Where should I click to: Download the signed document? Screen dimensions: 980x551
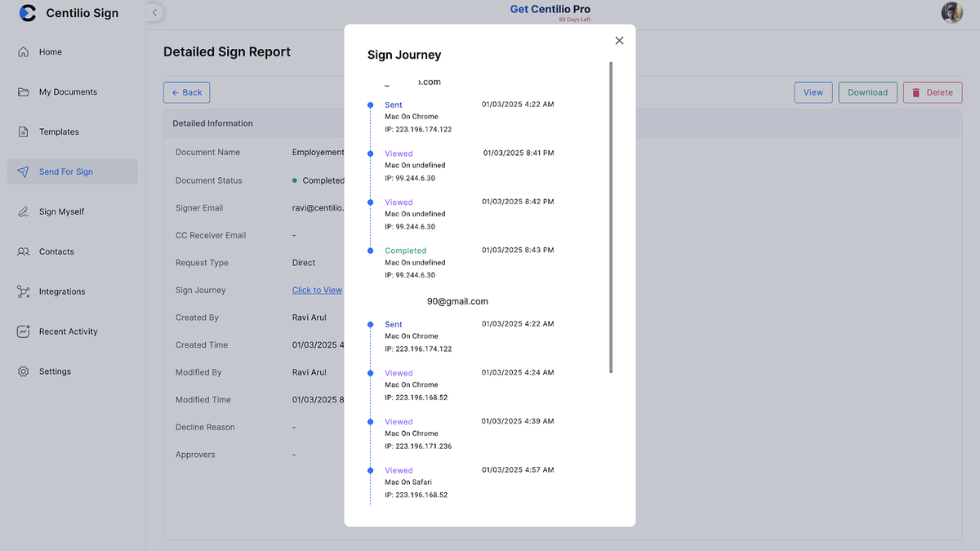(x=867, y=93)
